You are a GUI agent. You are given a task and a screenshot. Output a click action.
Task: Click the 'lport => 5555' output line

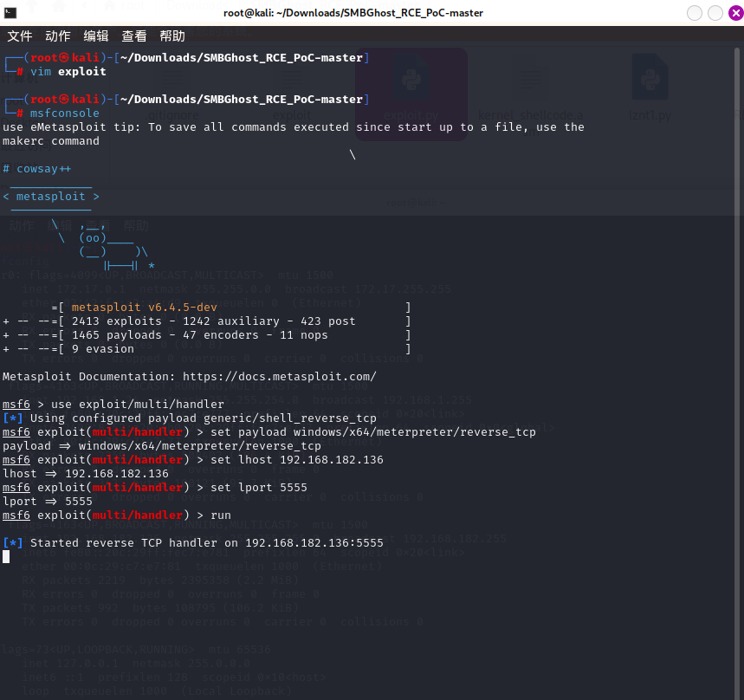point(48,501)
